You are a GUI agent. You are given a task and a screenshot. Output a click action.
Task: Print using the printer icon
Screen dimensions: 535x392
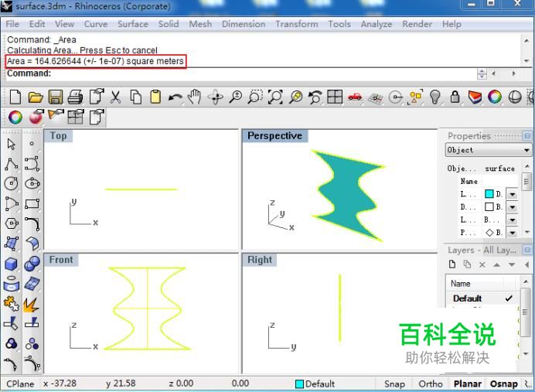click(75, 97)
